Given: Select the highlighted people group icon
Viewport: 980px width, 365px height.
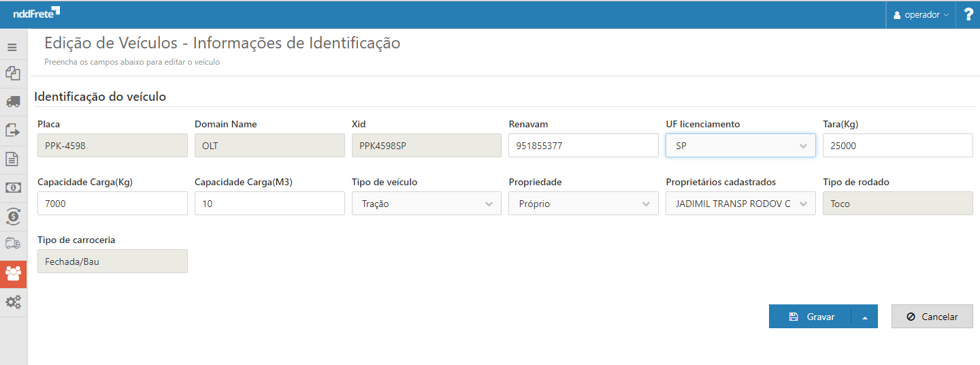Looking at the screenshot, I should [12, 274].
